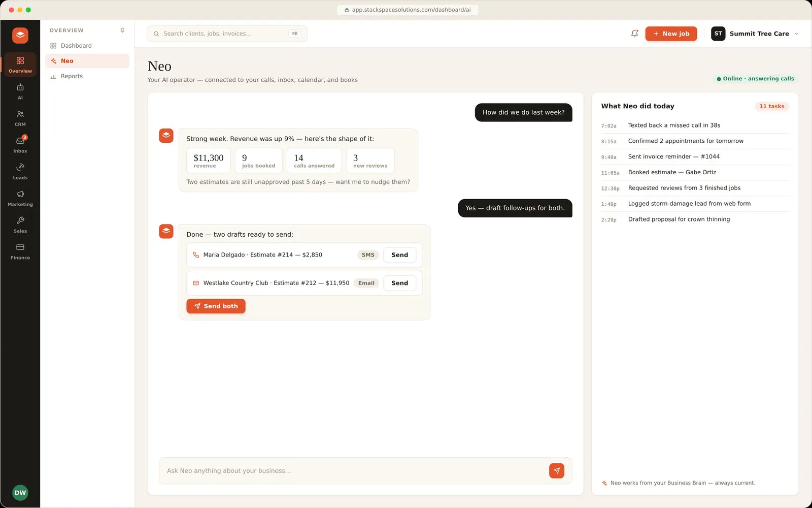Go to Dashboard in the sidebar
The height and width of the screenshot is (508, 812).
87,46
